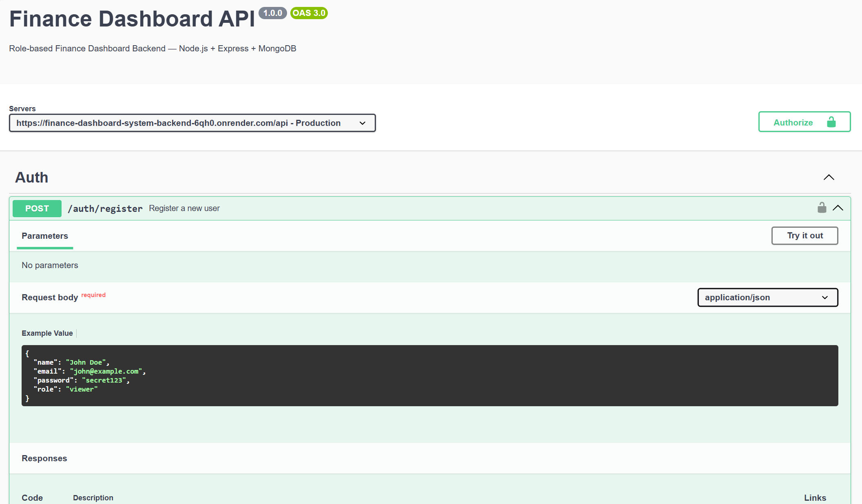Click the padlock icon on /auth/register endpoint

click(822, 208)
